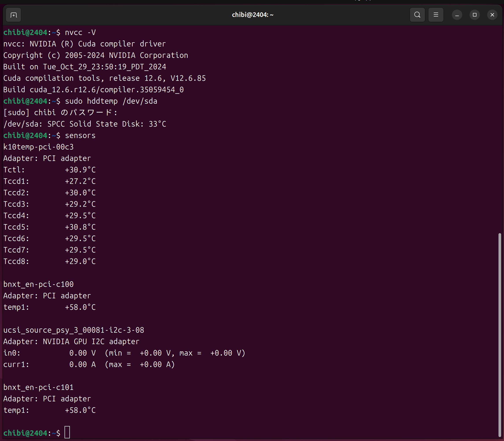Minimize the terminal window
504x441 pixels.
click(457, 15)
